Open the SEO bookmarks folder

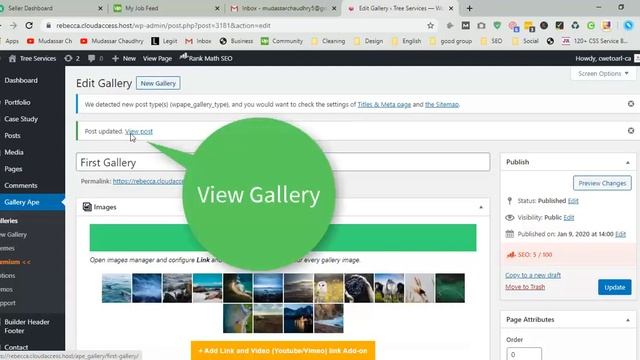491,41
